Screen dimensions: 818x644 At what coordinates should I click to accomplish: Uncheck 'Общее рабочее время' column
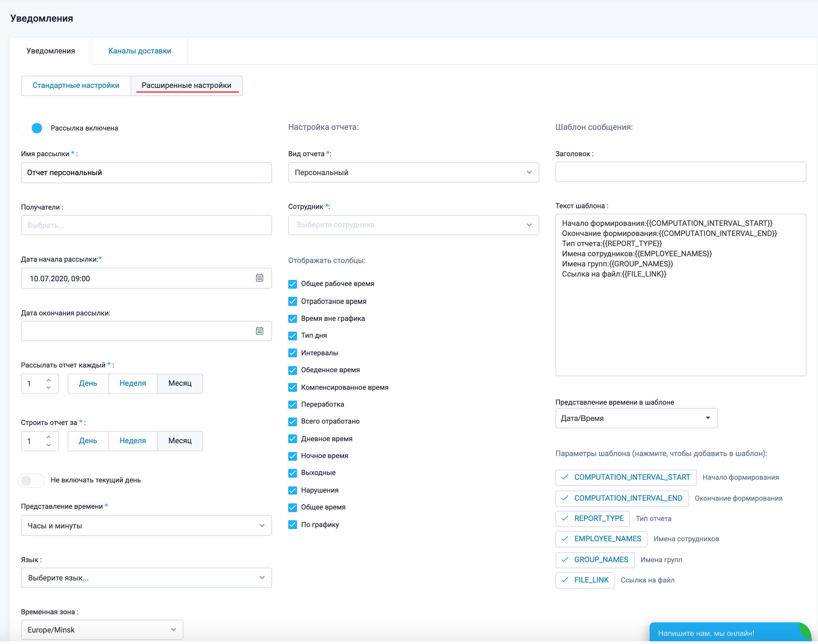(x=292, y=284)
